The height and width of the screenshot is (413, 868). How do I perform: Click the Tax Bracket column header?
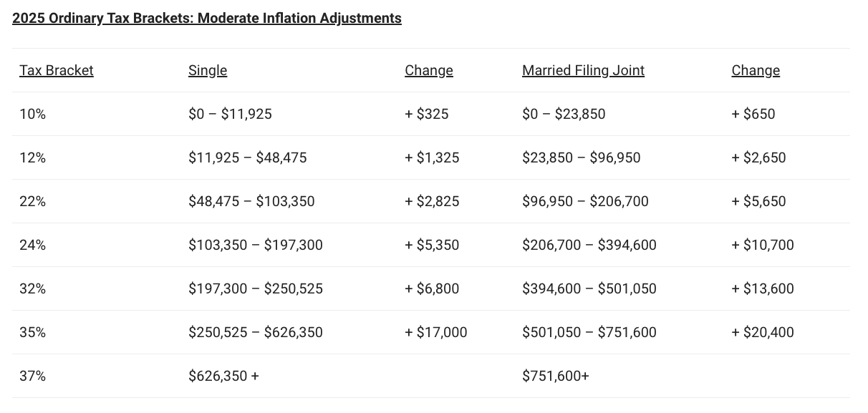pos(57,70)
